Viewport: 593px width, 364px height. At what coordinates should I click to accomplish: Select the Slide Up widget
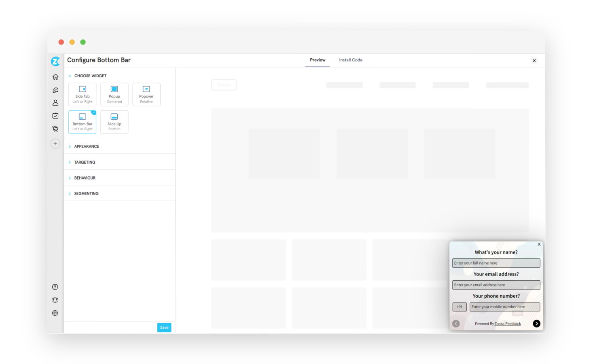coord(114,122)
